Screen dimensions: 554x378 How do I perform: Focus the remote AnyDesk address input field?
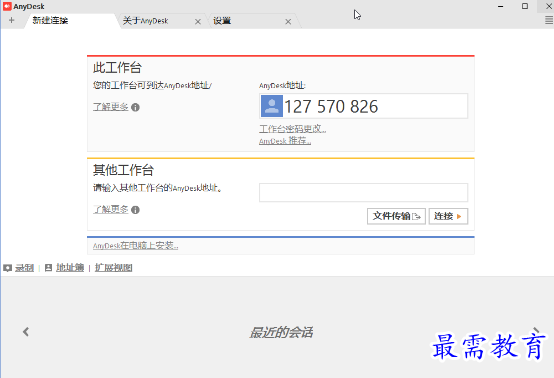coord(363,193)
